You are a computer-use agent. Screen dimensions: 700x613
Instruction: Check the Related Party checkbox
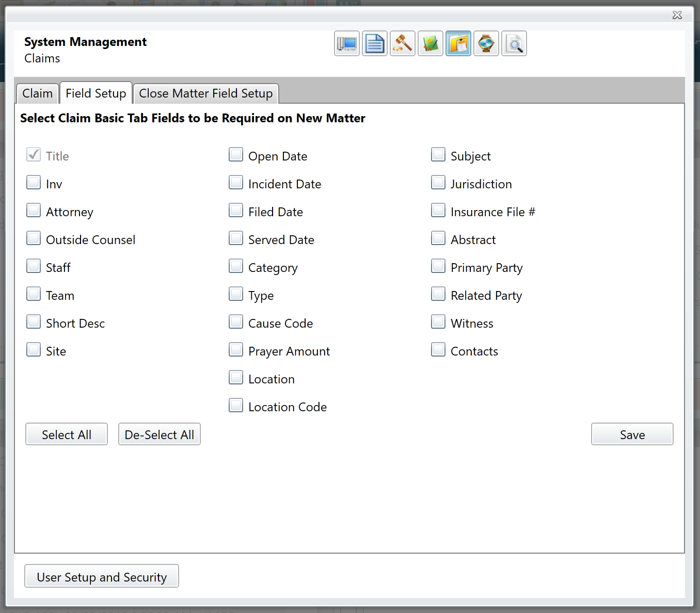click(438, 294)
